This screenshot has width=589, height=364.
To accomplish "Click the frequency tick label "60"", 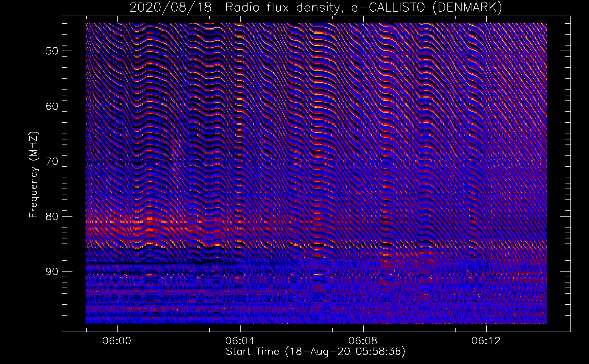I will click(52, 106).
